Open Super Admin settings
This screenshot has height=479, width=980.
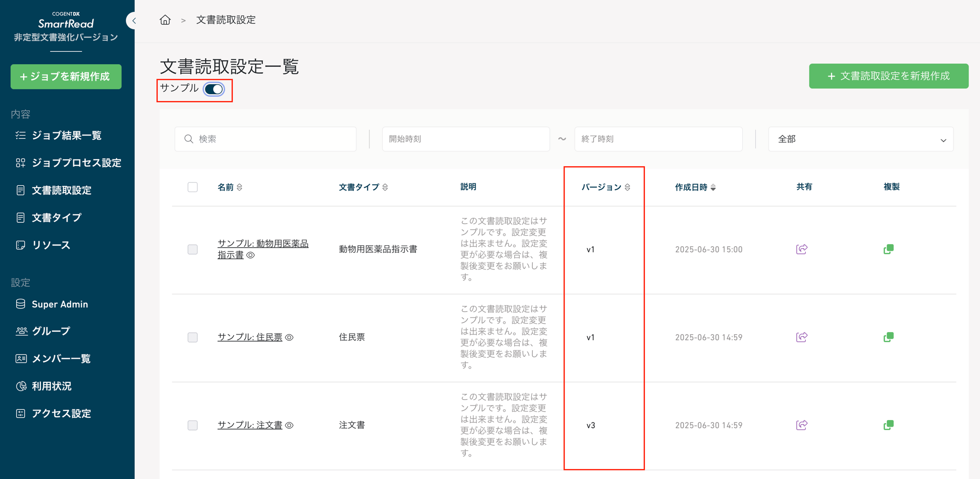(60, 304)
